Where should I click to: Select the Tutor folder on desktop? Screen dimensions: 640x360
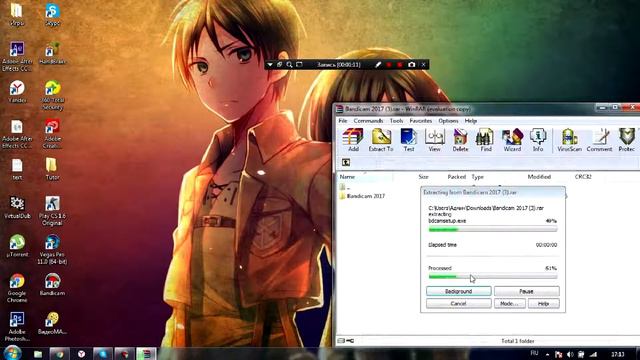click(x=51, y=169)
